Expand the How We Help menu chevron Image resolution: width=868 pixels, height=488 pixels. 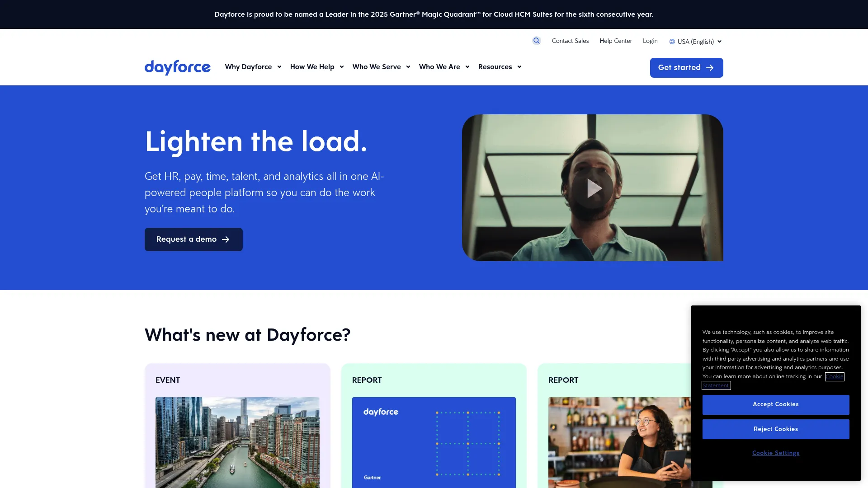tap(342, 67)
